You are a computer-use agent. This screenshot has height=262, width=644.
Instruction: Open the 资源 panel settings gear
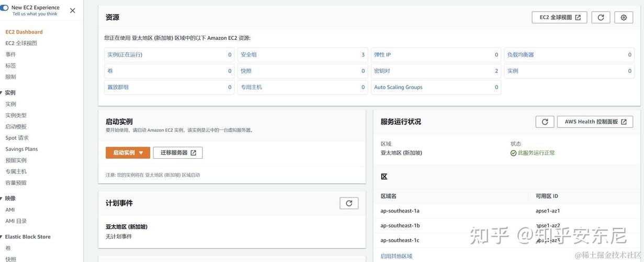(x=624, y=17)
